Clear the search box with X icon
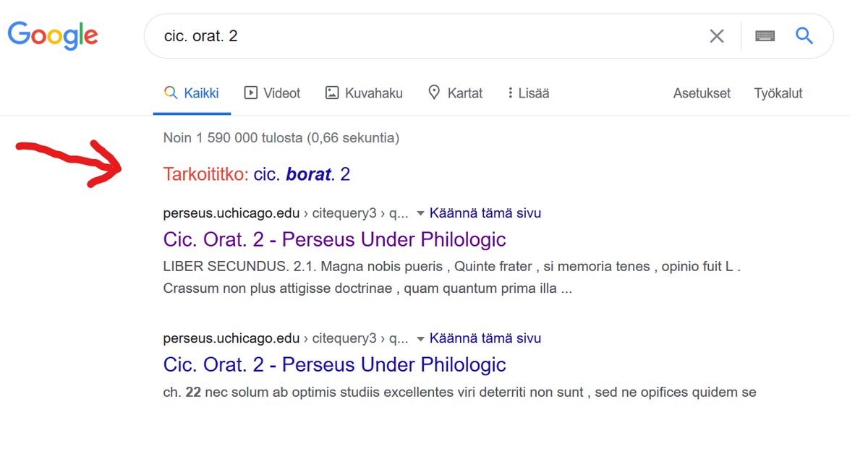This screenshot has width=868, height=454. (716, 36)
